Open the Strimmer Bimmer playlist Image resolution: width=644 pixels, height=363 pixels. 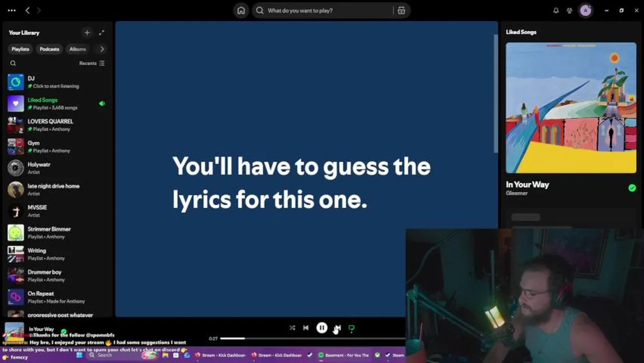pyautogui.click(x=56, y=232)
